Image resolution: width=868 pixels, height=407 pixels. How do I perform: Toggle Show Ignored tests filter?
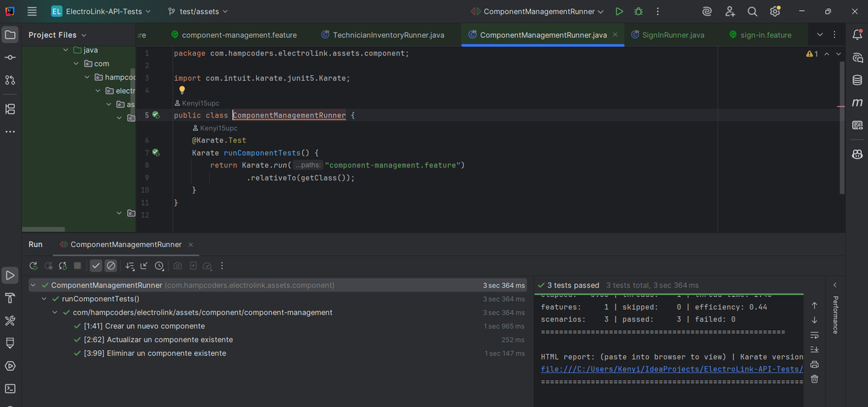[111, 266]
